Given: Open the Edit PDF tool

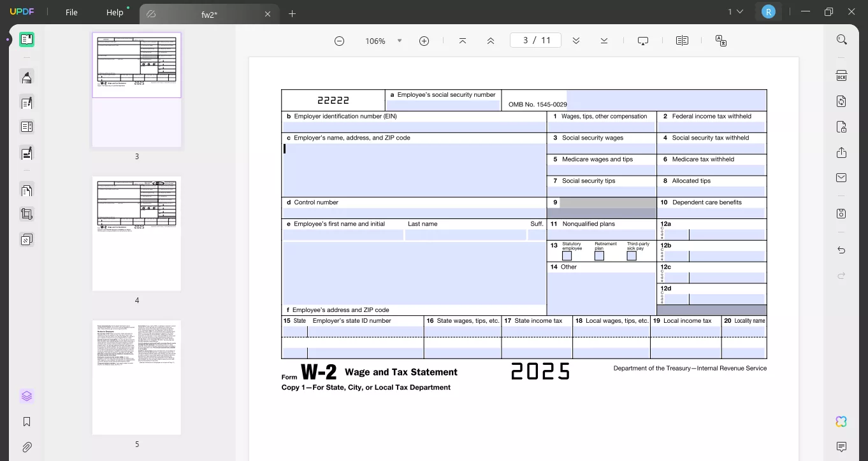Looking at the screenshot, I should pos(27,103).
